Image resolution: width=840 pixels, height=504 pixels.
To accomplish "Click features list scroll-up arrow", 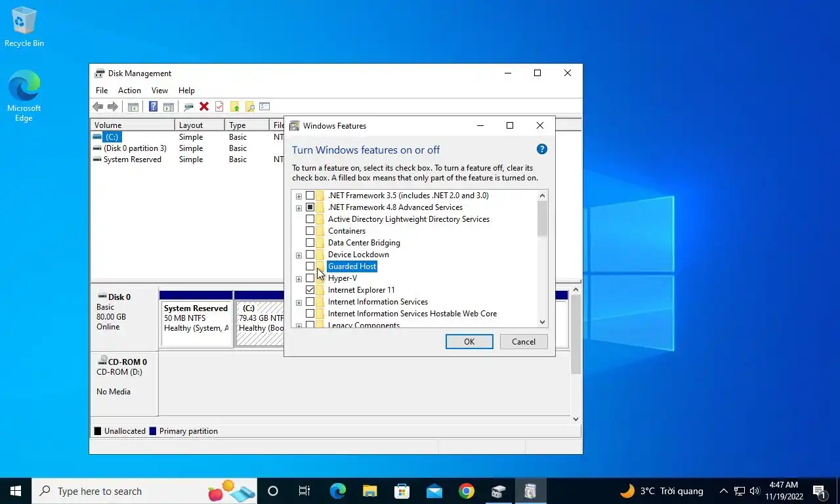I will (x=542, y=196).
